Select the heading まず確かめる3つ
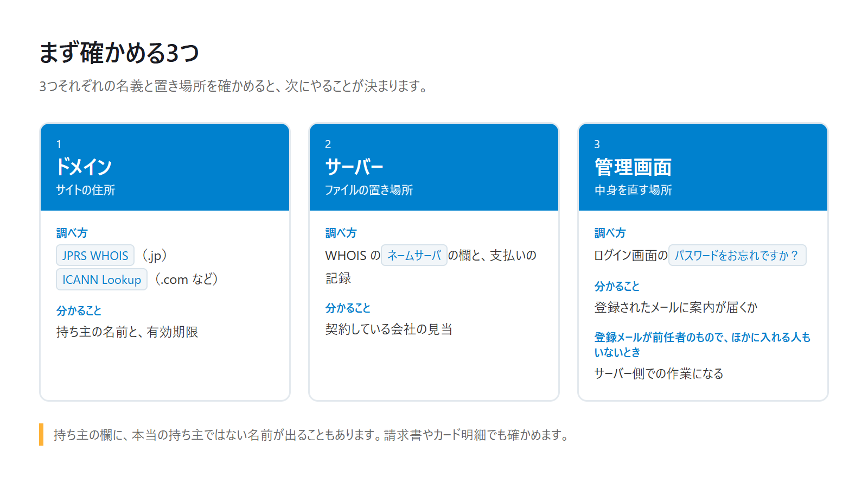Screen dimensions: 868x482 point(119,53)
